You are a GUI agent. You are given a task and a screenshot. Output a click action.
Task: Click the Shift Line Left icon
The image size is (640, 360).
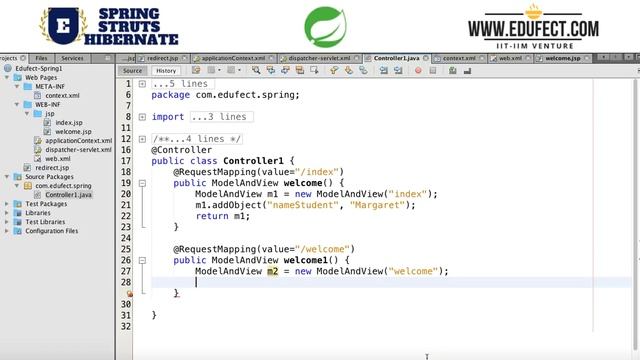coord(383,70)
